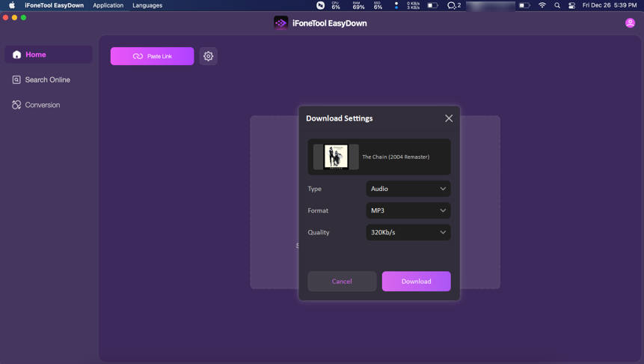Cancel the download settings
This screenshot has height=364, width=644.
(x=342, y=282)
